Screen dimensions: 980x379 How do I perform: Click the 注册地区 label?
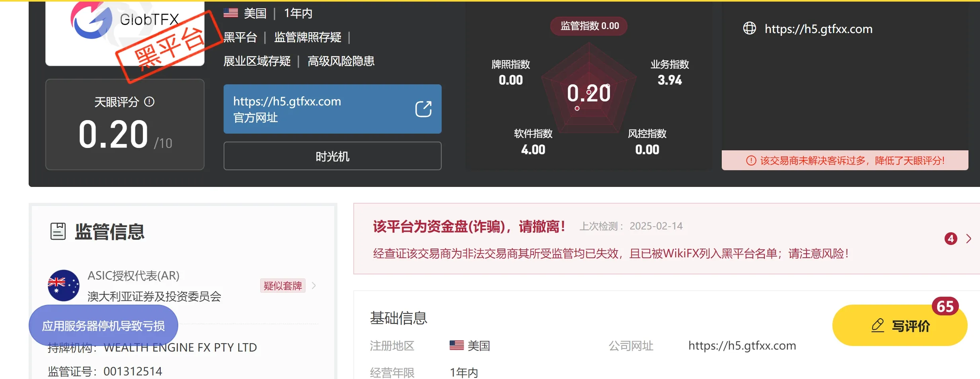point(392,346)
